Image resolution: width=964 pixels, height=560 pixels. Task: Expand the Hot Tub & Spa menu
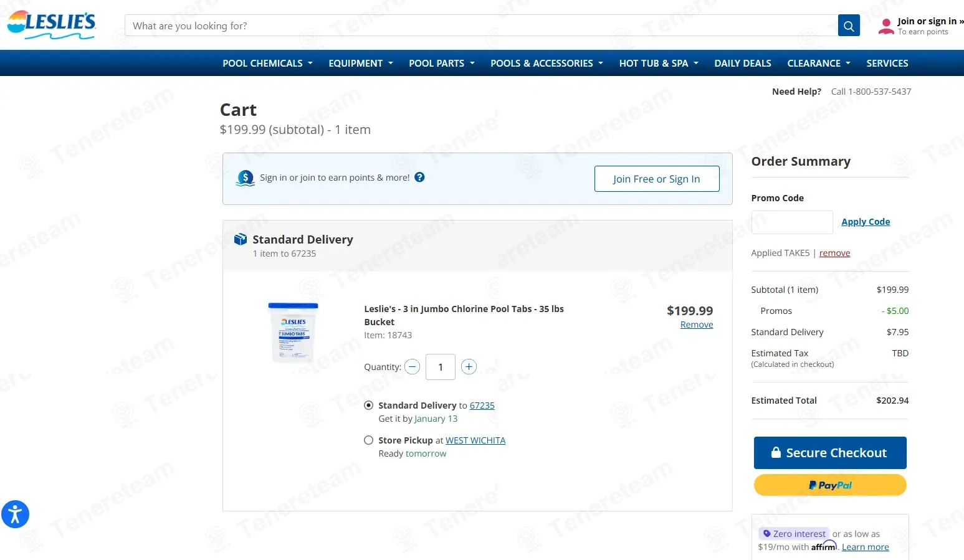coord(658,64)
